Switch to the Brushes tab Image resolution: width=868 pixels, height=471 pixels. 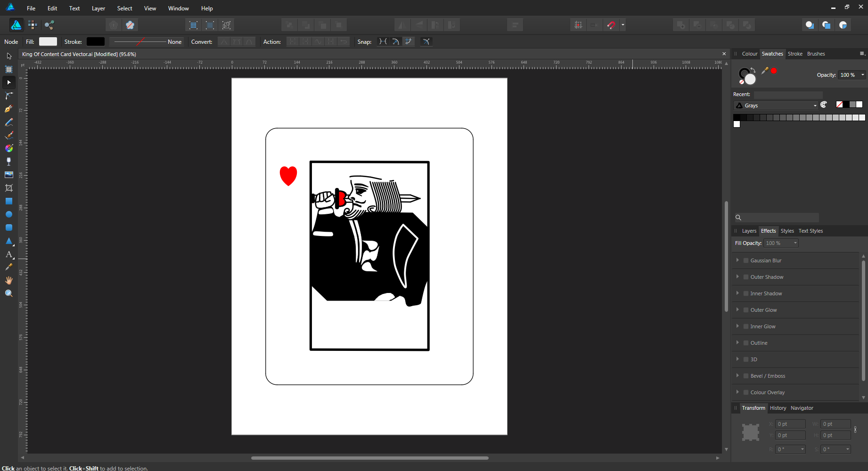tap(816, 54)
